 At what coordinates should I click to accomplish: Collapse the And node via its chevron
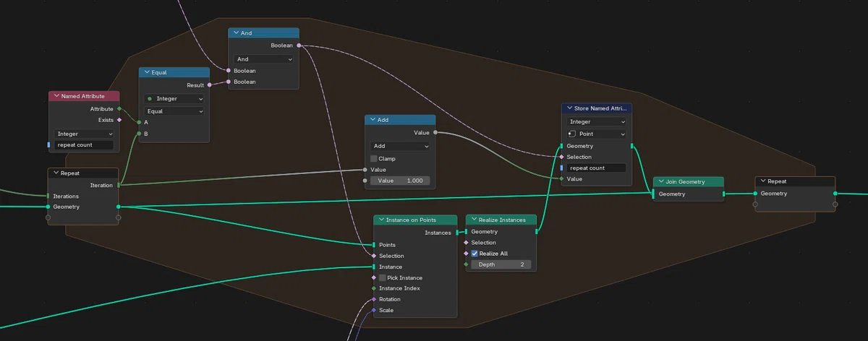click(x=236, y=33)
